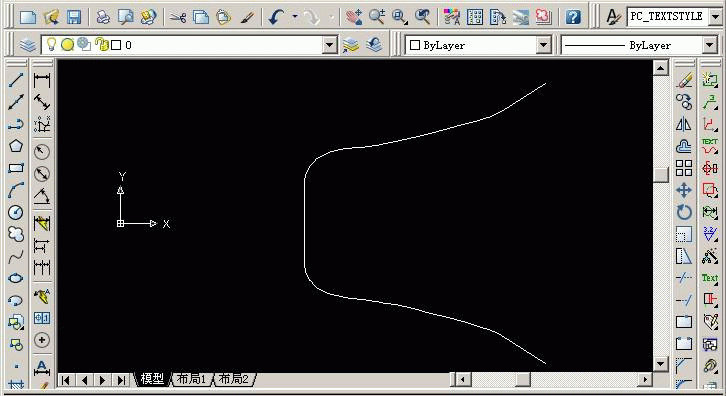Open a drawing file via folder icon
This screenshot has width=726, height=396.
pos(51,17)
